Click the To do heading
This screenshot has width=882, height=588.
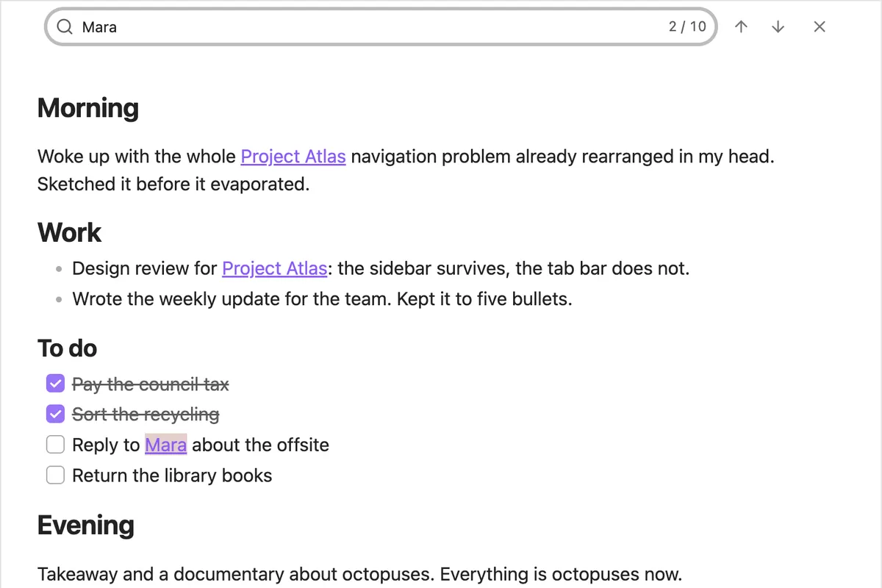[x=68, y=348]
